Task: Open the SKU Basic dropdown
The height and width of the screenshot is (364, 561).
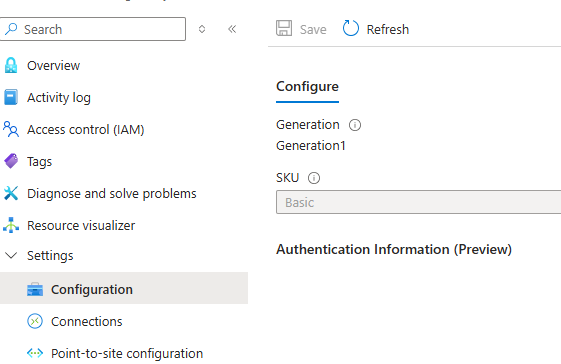Action: click(419, 202)
